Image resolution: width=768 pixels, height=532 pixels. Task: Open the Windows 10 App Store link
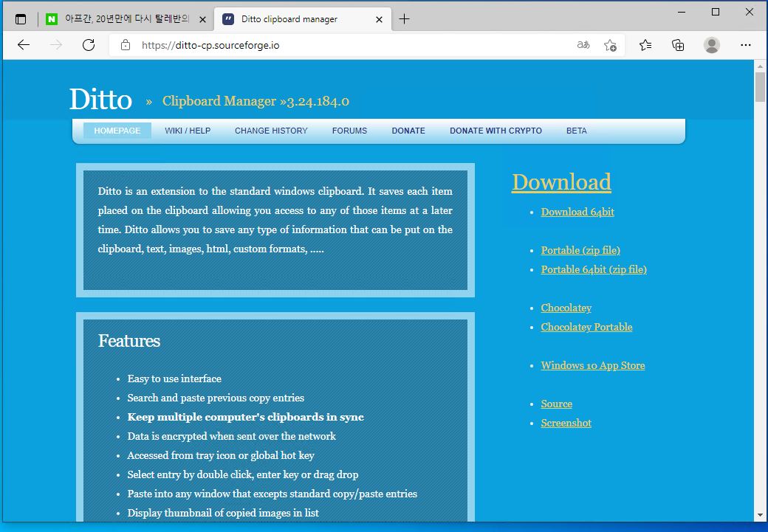(x=593, y=365)
